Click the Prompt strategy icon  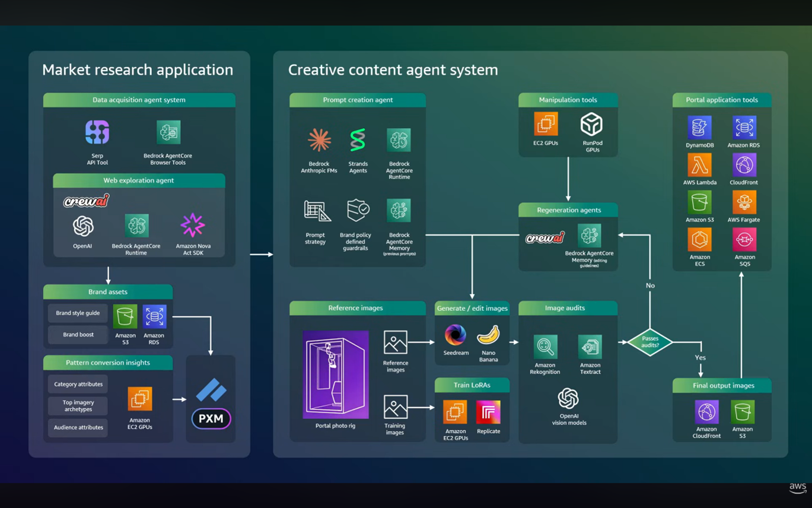pos(317,211)
